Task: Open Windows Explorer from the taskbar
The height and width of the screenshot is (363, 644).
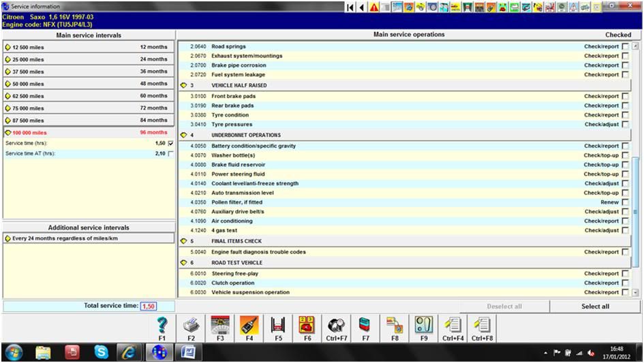Action: coord(43,352)
